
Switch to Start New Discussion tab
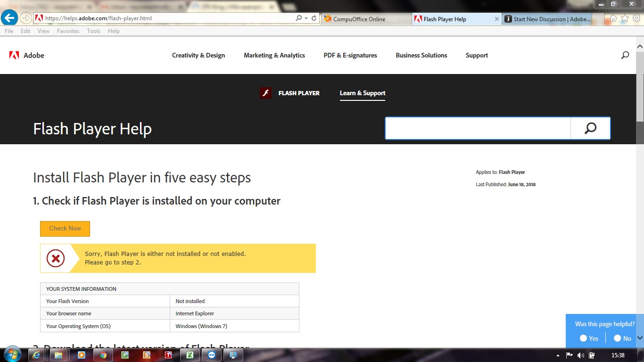click(546, 19)
